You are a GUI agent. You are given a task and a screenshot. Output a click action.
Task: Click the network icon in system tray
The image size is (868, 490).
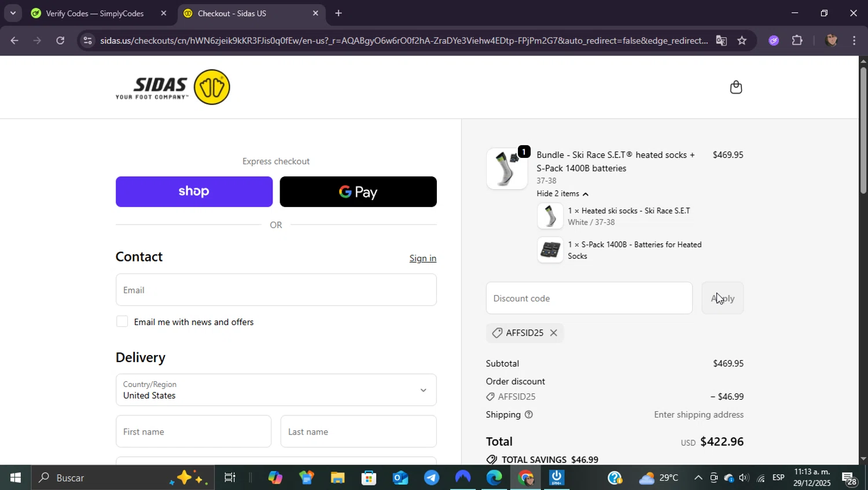point(760,478)
